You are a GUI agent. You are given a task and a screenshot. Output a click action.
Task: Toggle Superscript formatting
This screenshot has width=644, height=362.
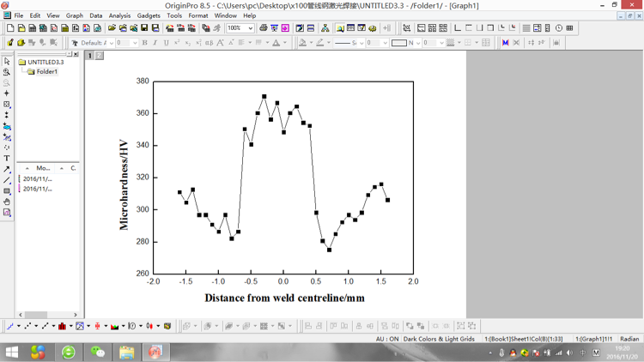tap(177, 43)
